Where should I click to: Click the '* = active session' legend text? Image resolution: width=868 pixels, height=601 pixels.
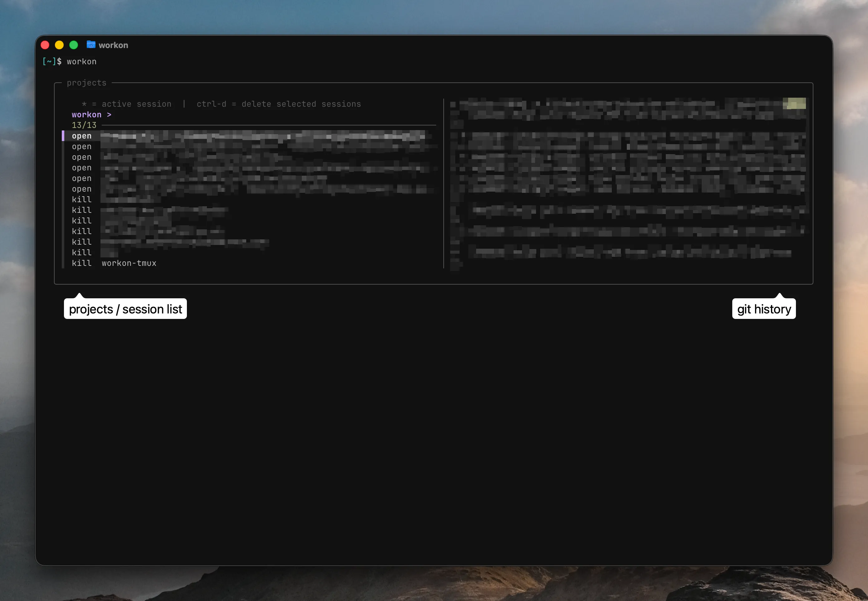[x=126, y=104]
